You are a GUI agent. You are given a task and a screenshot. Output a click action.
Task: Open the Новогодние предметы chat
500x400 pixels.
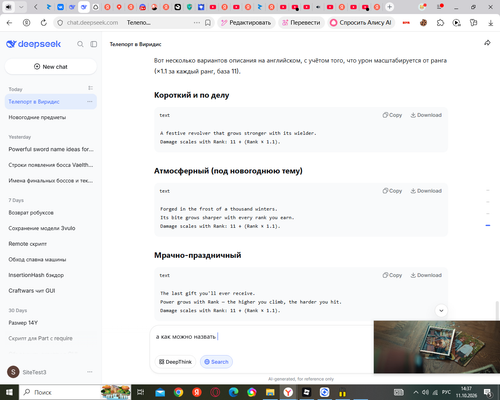tap(51, 117)
